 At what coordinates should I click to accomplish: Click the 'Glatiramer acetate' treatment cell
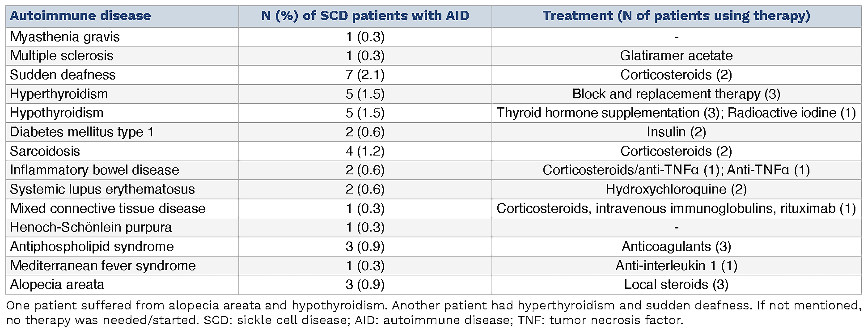tap(676, 56)
